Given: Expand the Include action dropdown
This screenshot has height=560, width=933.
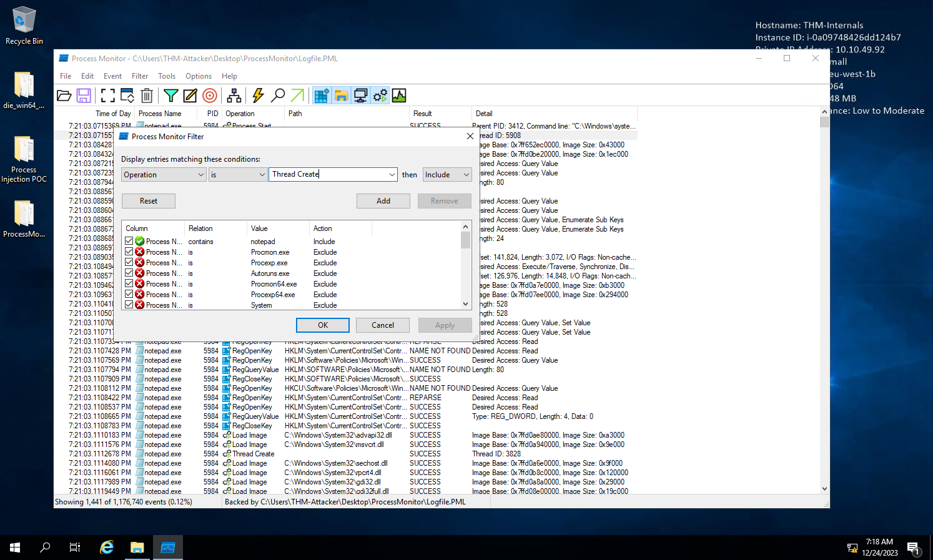Looking at the screenshot, I should point(466,175).
